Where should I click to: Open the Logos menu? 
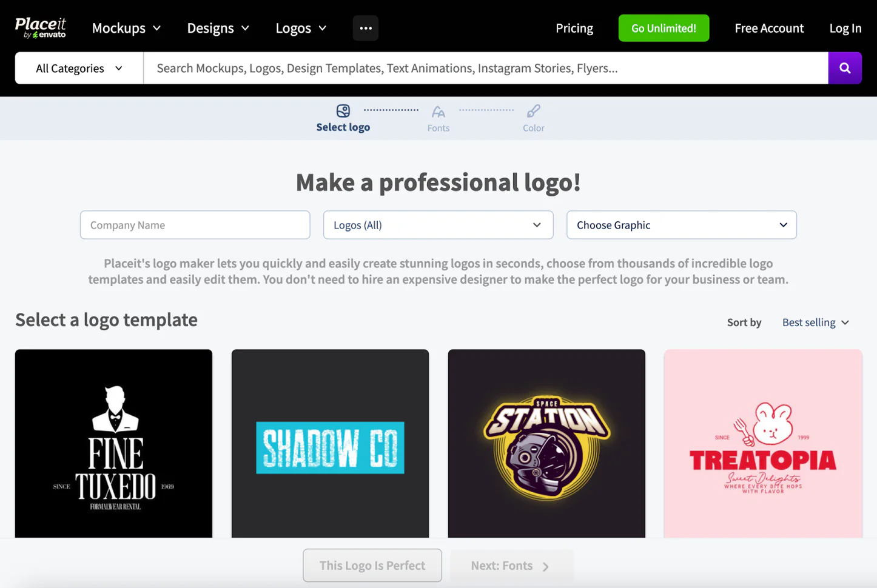pos(300,28)
